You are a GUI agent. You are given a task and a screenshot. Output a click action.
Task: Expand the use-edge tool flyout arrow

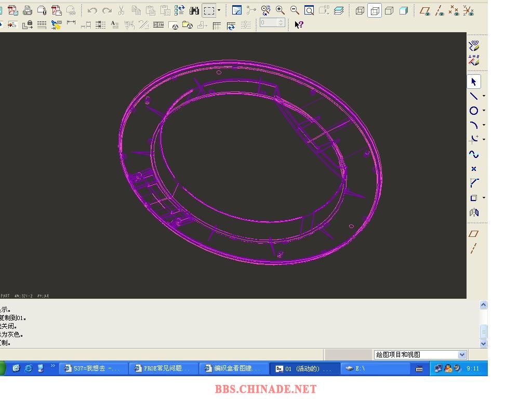[484, 197]
